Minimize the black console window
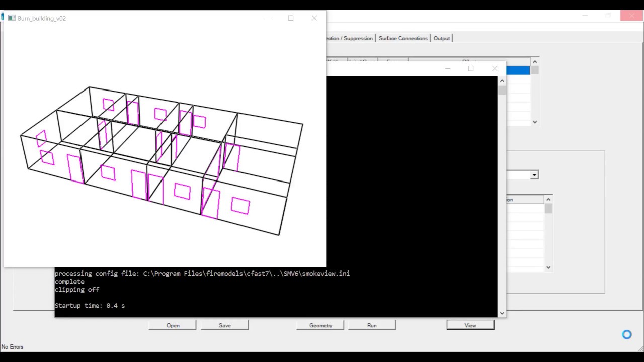Viewport: 644px width, 362px height. (x=447, y=69)
